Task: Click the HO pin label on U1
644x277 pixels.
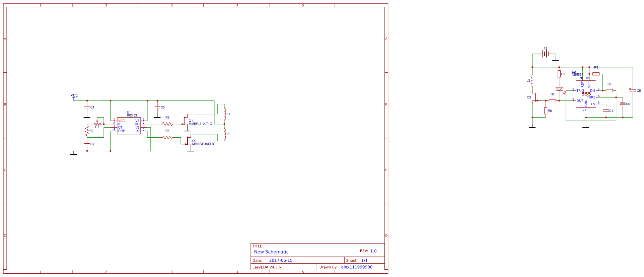Action: 137,124
